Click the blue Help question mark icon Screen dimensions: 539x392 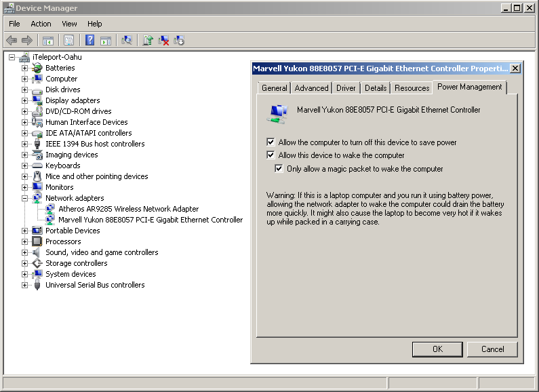89,40
